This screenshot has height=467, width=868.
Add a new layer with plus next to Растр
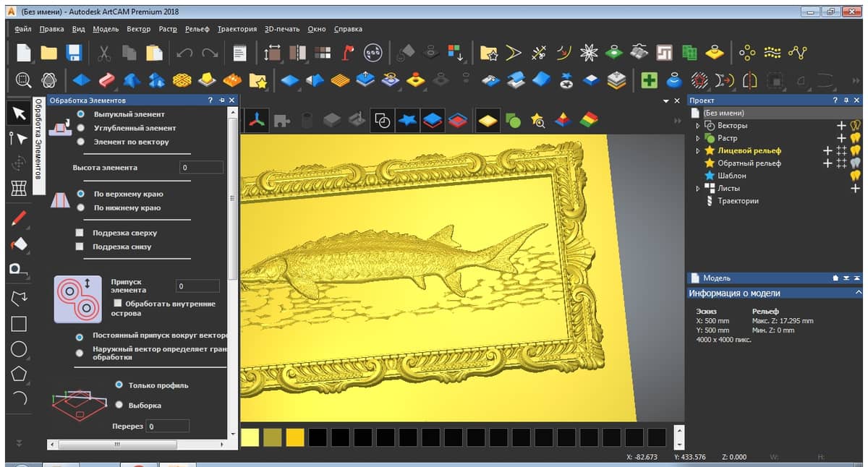click(841, 138)
